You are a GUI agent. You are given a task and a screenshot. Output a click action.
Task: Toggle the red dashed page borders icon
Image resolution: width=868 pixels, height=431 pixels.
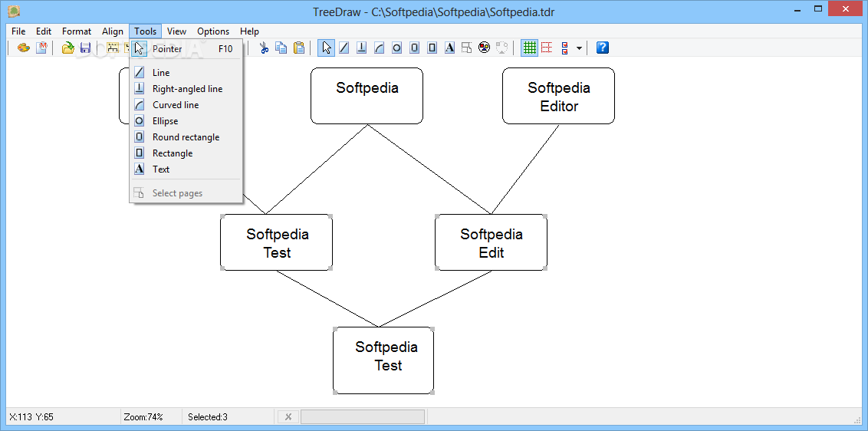[x=547, y=48]
